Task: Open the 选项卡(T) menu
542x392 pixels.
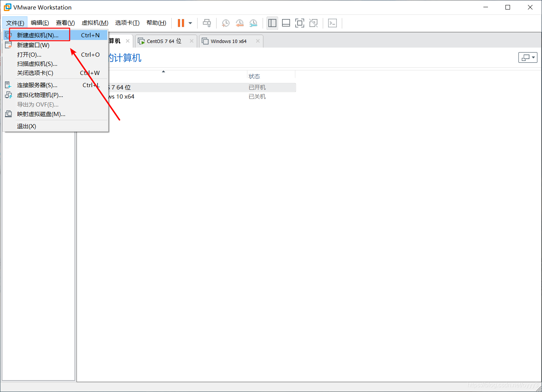Action: [128, 23]
